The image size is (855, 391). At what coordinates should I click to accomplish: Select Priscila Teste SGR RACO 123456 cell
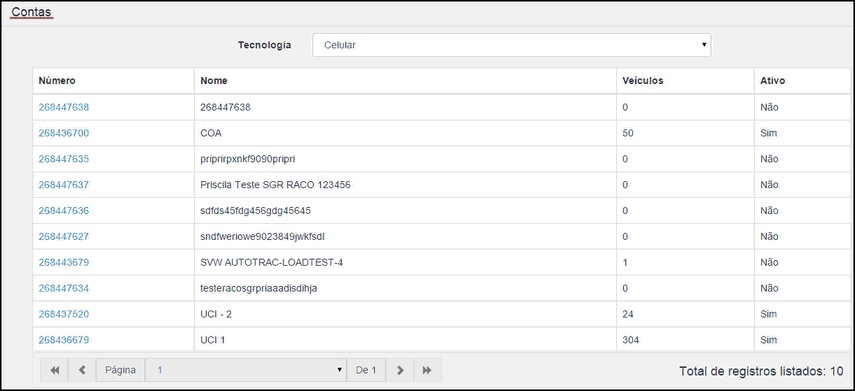click(405, 185)
